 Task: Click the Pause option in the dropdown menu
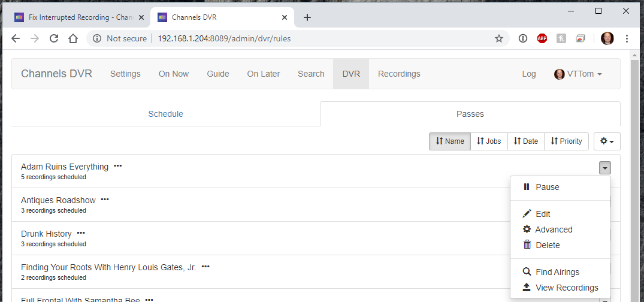(x=546, y=187)
